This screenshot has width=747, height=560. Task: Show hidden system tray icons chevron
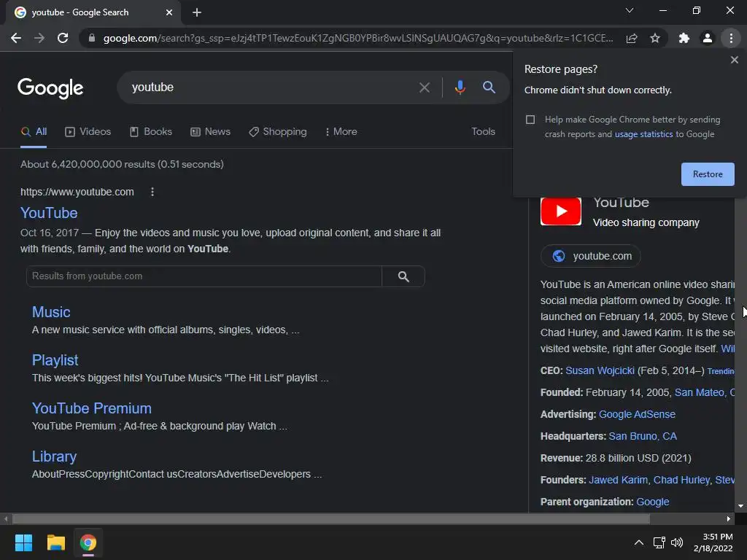639,542
